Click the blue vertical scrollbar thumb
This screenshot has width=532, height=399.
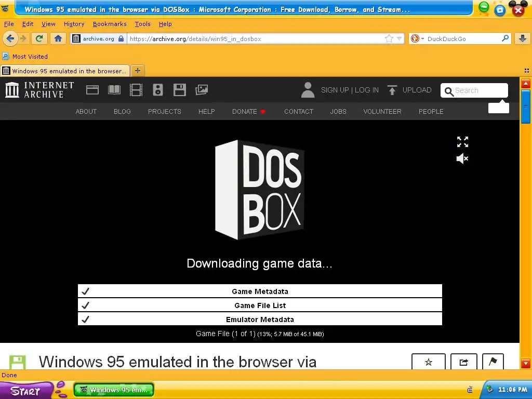point(526,107)
